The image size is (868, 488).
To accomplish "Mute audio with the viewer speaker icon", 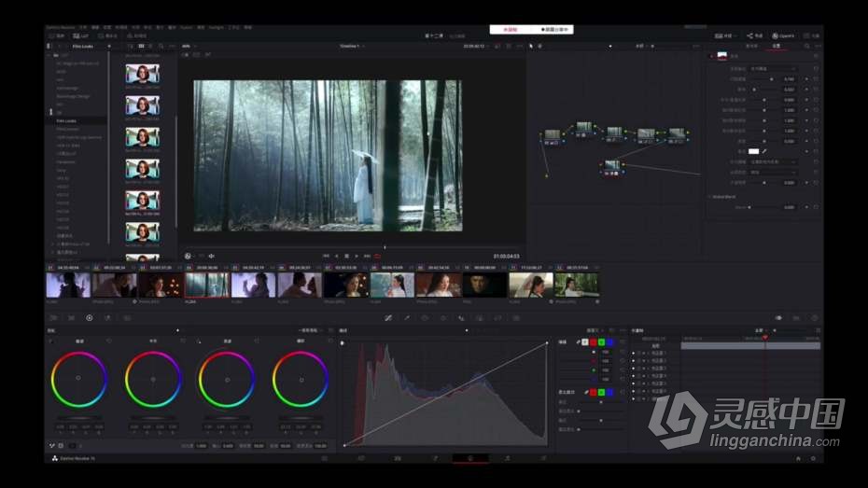I will (x=212, y=257).
